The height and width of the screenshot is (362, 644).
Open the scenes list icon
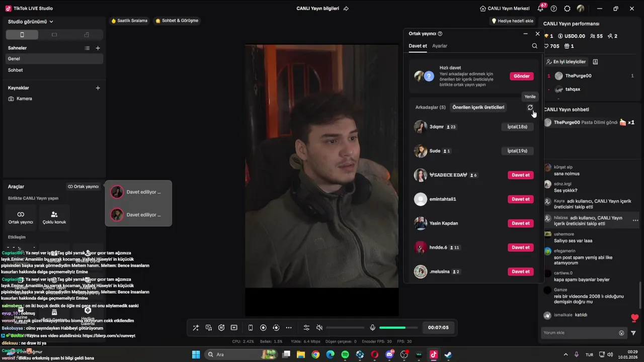click(87, 48)
